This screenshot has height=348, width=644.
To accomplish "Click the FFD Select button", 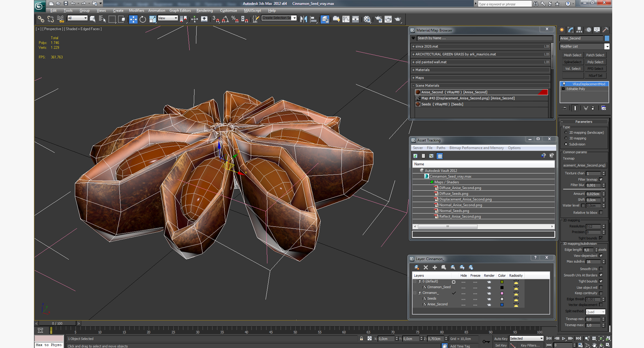I will point(595,69).
